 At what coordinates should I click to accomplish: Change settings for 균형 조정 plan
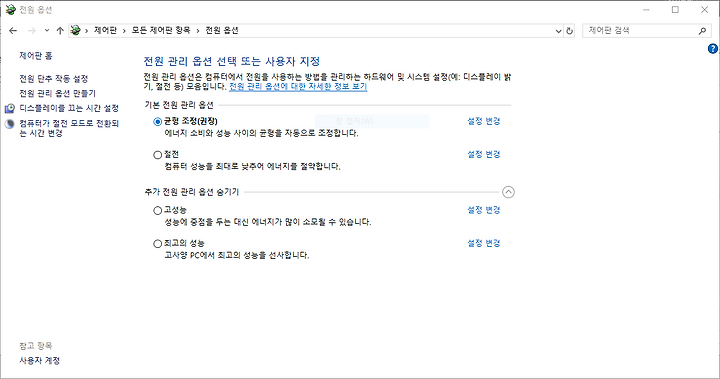coord(484,121)
